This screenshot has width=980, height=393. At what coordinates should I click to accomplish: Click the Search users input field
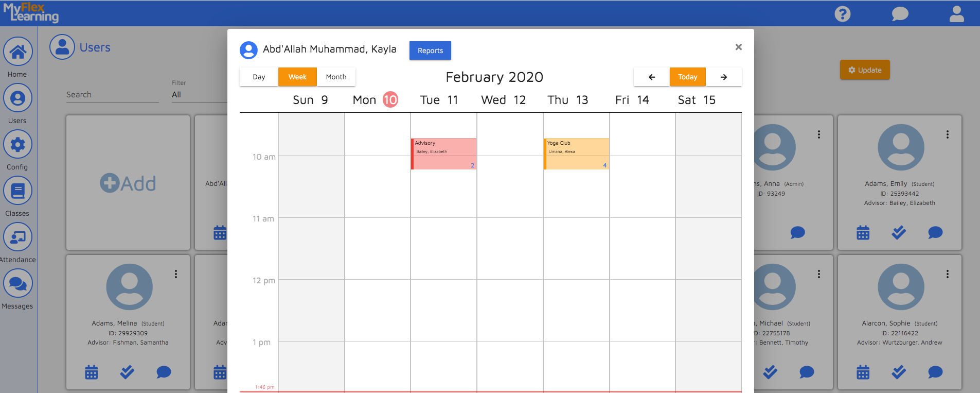[112, 95]
